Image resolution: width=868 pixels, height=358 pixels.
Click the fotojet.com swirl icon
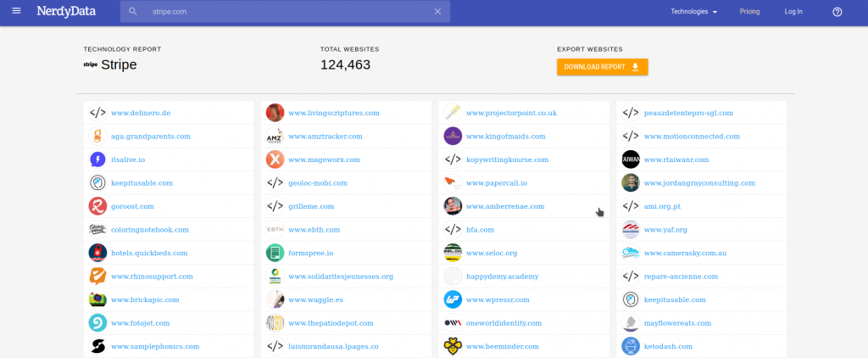point(97,323)
